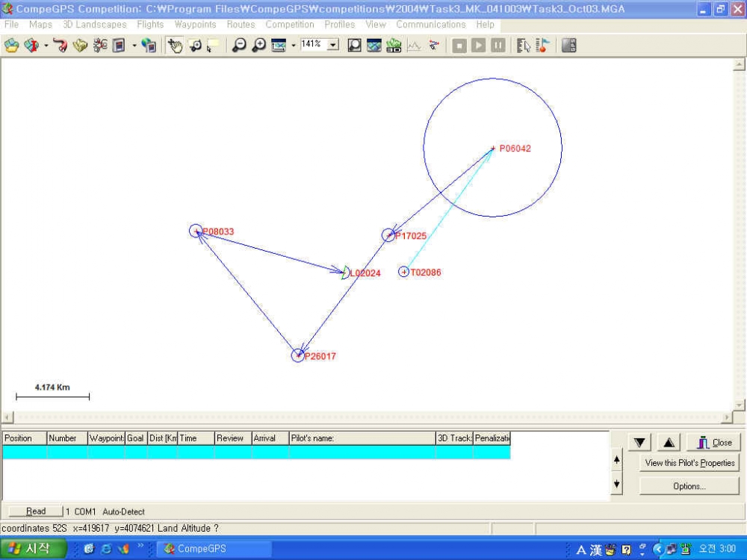747x560 pixels.
Task: Click the zoom out magnifier icon
Action: coord(239,46)
